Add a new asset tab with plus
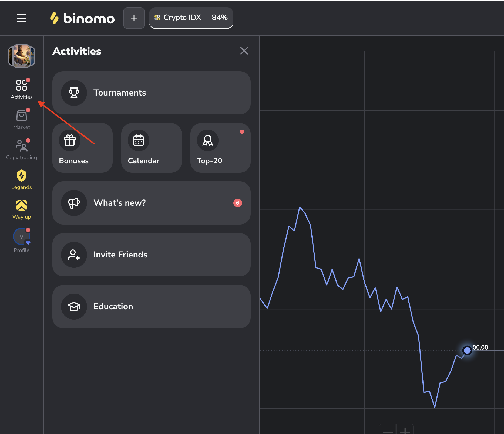 [134, 18]
